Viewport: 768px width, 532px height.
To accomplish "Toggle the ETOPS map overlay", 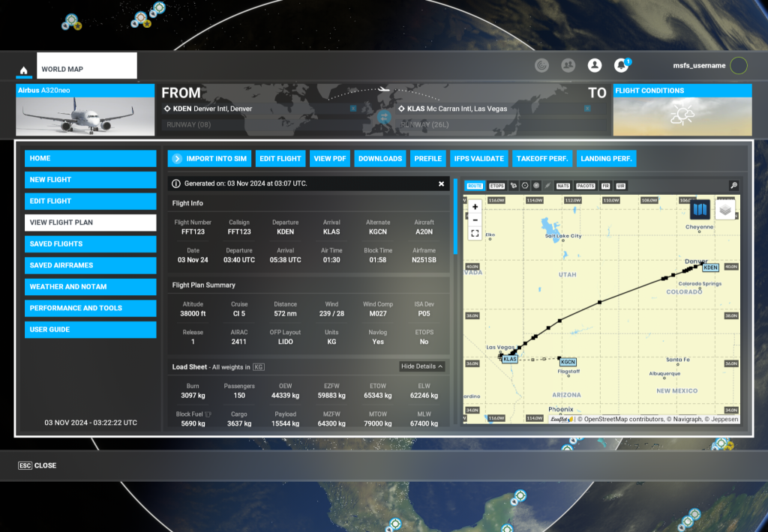I will [x=496, y=186].
